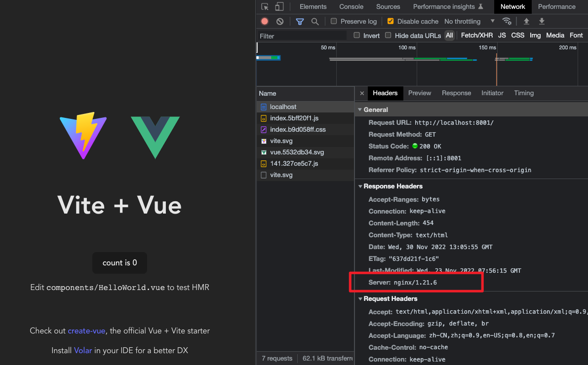Click the Remote Address [::1]:8001 value
The width and height of the screenshot is (588, 365).
coord(444,158)
